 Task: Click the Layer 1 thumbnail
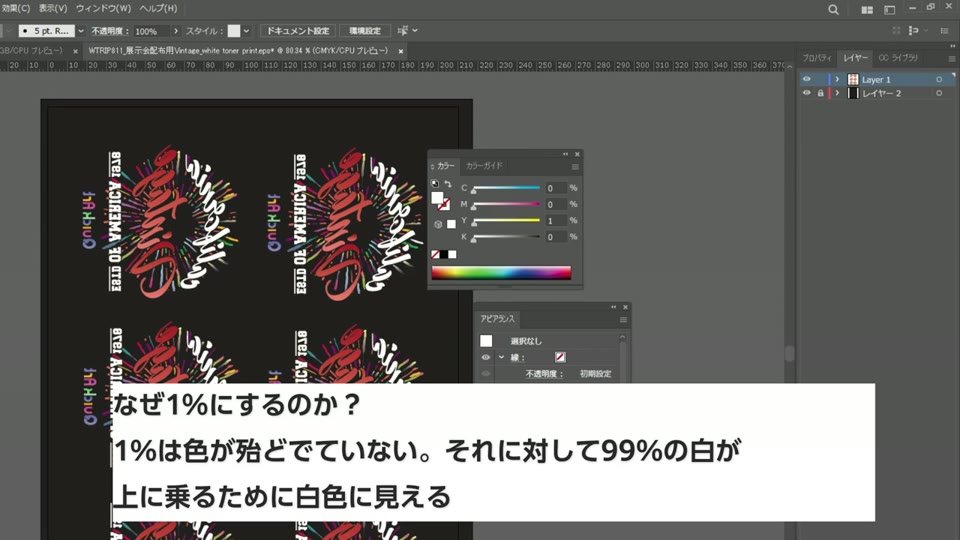point(853,80)
